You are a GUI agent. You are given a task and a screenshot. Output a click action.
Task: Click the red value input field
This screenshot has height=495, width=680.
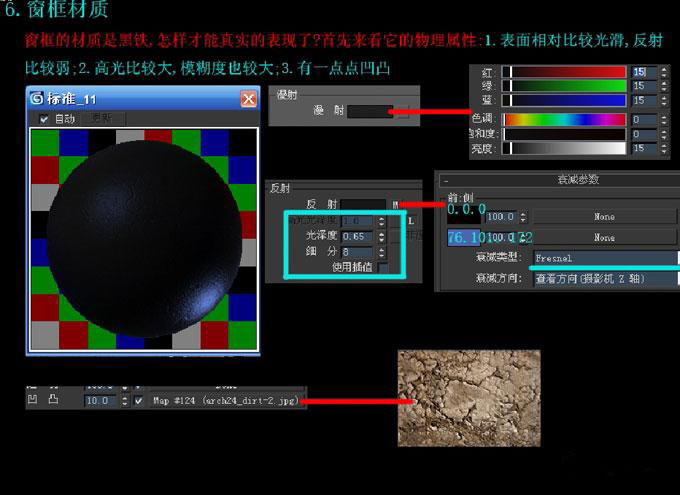[644, 72]
